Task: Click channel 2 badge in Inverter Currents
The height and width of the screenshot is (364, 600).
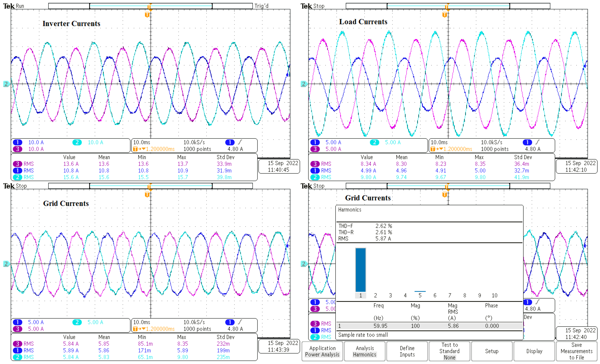Action: tap(77, 142)
